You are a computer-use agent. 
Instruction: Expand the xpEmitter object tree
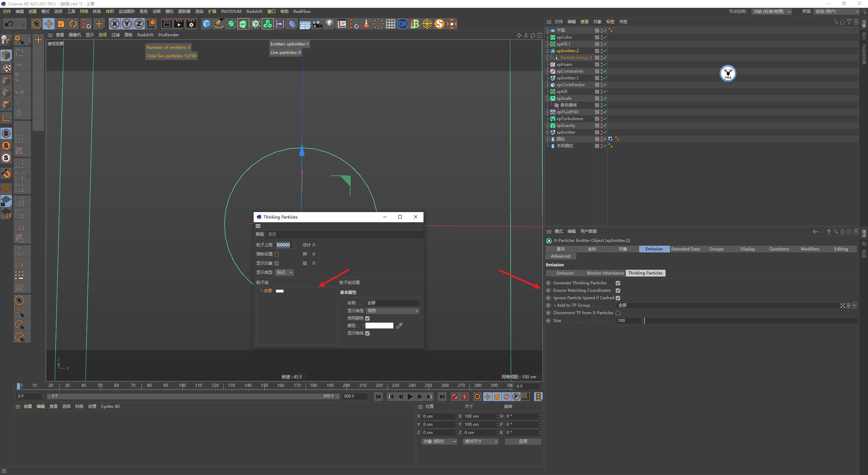(547, 132)
